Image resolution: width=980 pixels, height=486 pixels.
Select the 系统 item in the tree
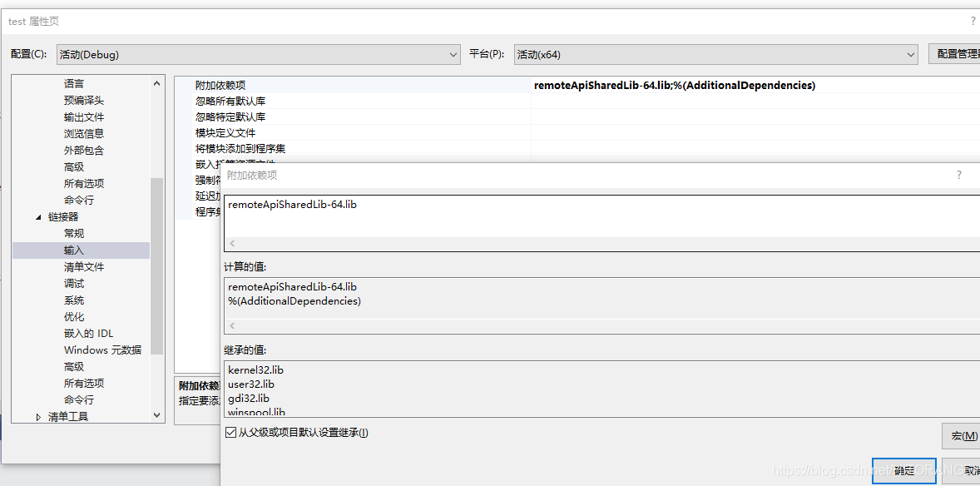pos(73,300)
